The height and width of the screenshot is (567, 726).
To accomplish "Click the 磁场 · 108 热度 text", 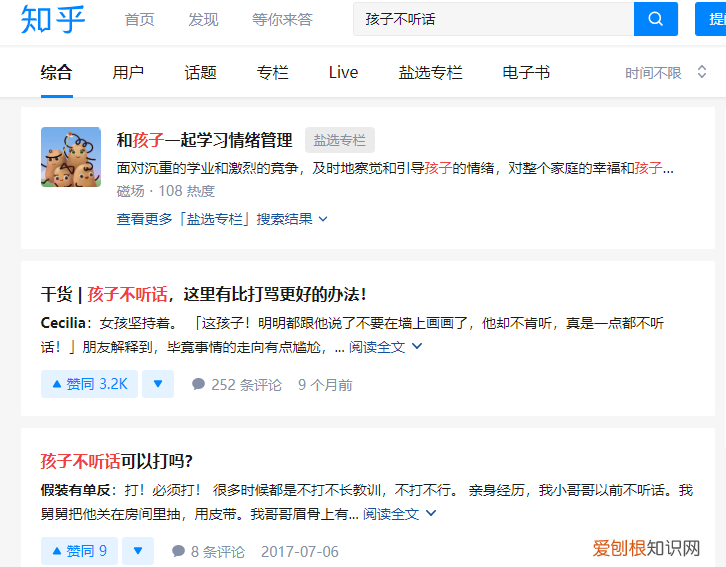I will [x=166, y=191].
